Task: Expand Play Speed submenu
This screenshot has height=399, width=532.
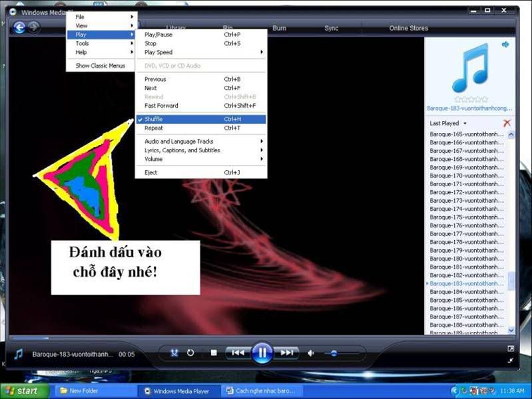Action: (201, 53)
